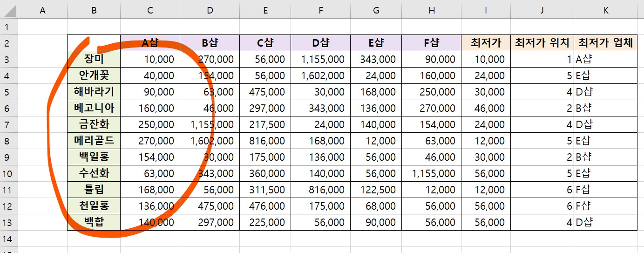
Task: Select column D header
Action: point(210,10)
